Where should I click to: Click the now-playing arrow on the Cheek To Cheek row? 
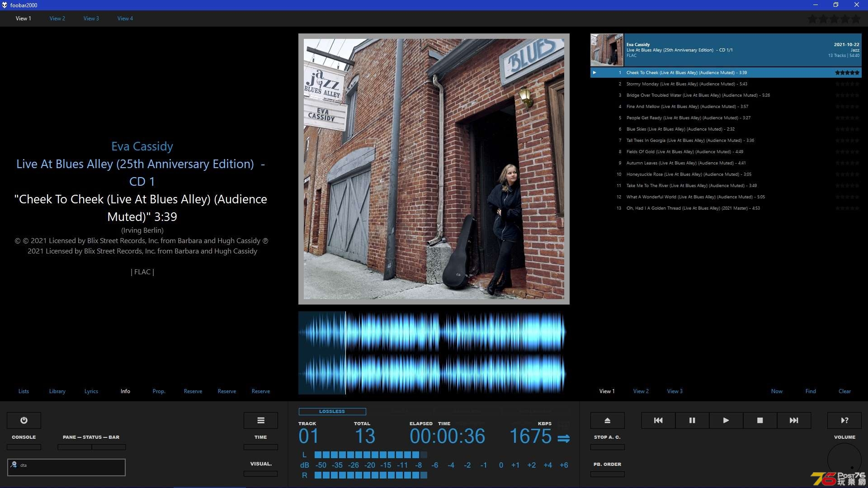click(x=594, y=72)
